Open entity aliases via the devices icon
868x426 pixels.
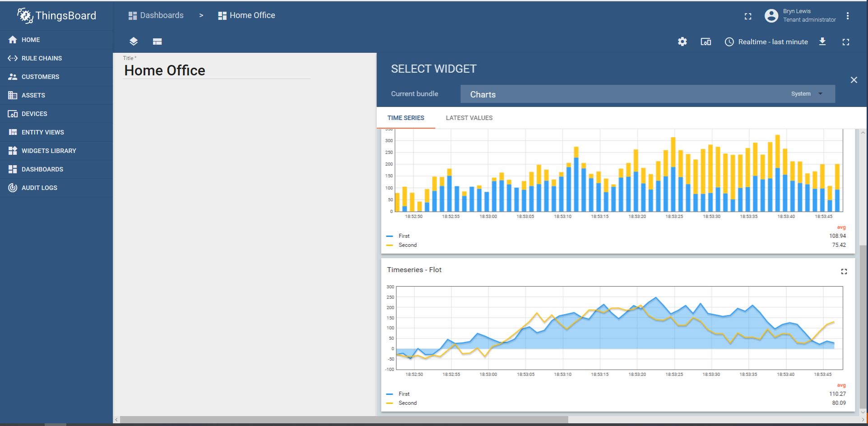click(x=705, y=42)
